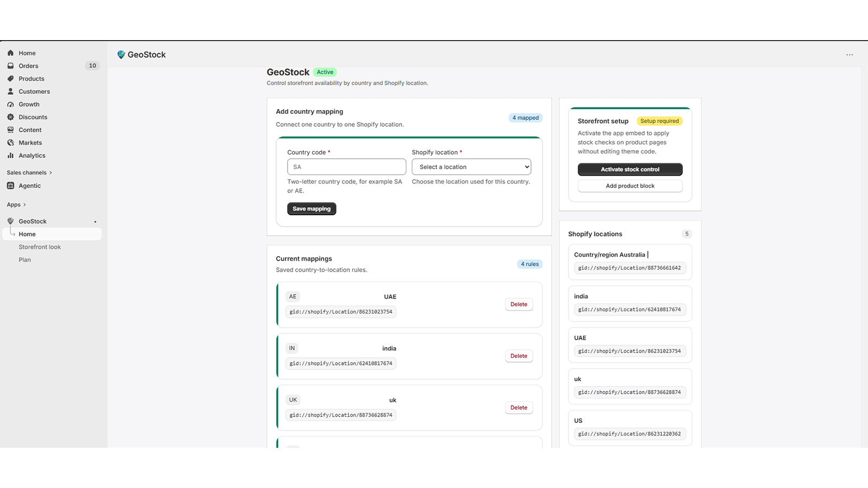868x488 pixels.
Task: Click the AE country code chip
Action: click(293, 297)
